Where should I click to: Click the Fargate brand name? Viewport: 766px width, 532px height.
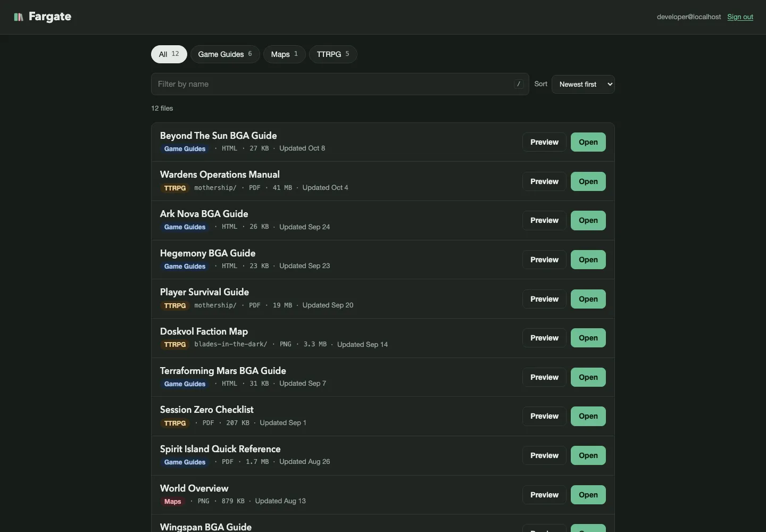pos(50,16)
